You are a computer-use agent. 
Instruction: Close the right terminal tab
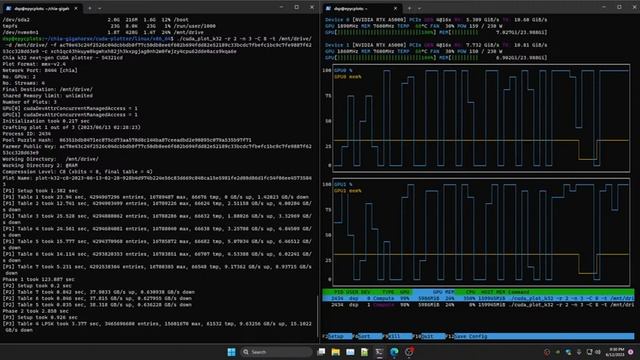pyautogui.click(x=395, y=8)
